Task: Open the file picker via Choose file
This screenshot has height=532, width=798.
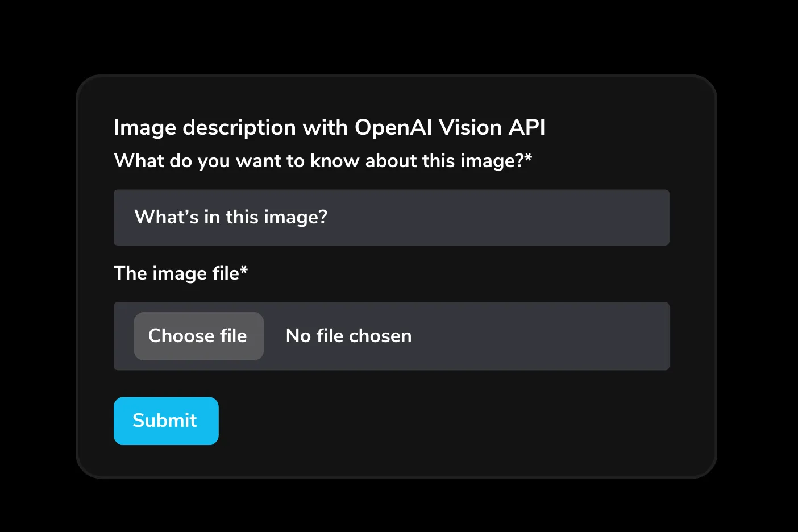Action: pyautogui.click(x=198, y=336)
